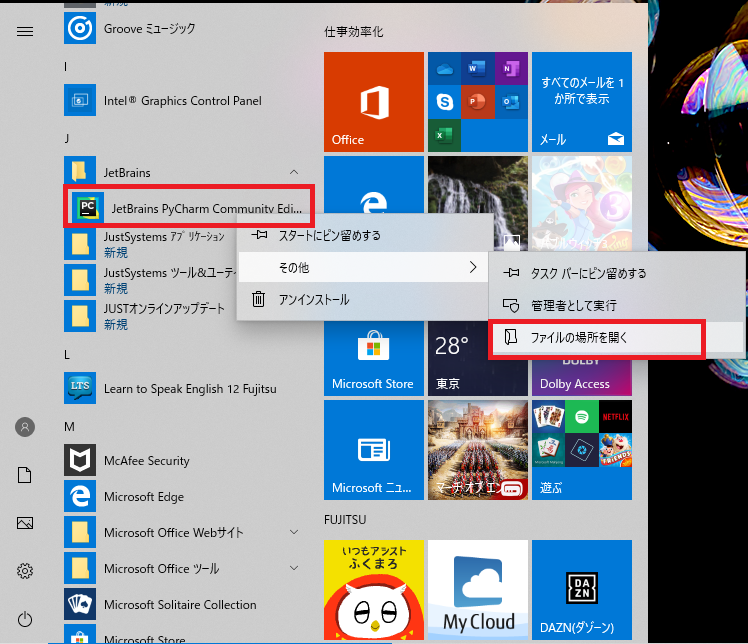Open the マーチ オブ エンパイア game tile

[x=478, y=450]
